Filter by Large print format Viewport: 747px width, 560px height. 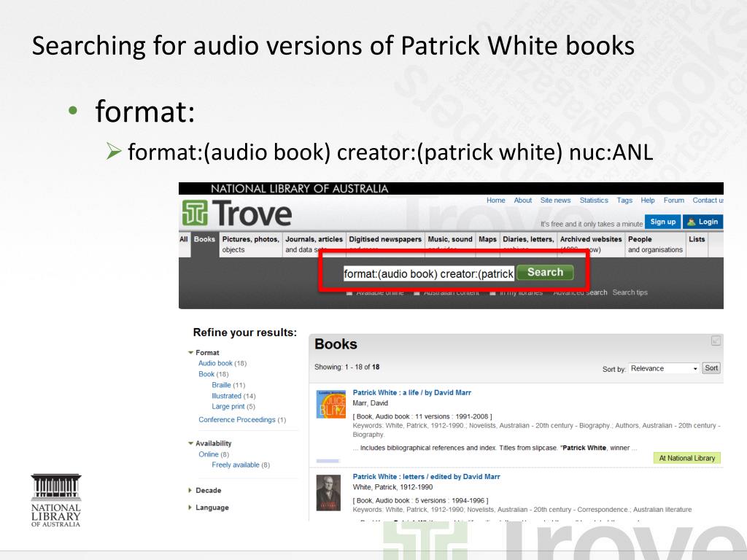[228, 407]
